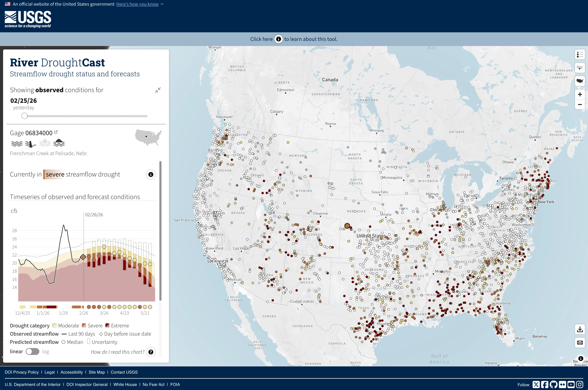The image size is (588, 390).
Task: Click the 'Frenchman Creek at Palisade, Nebr.' text
Action: coord(49,153)
